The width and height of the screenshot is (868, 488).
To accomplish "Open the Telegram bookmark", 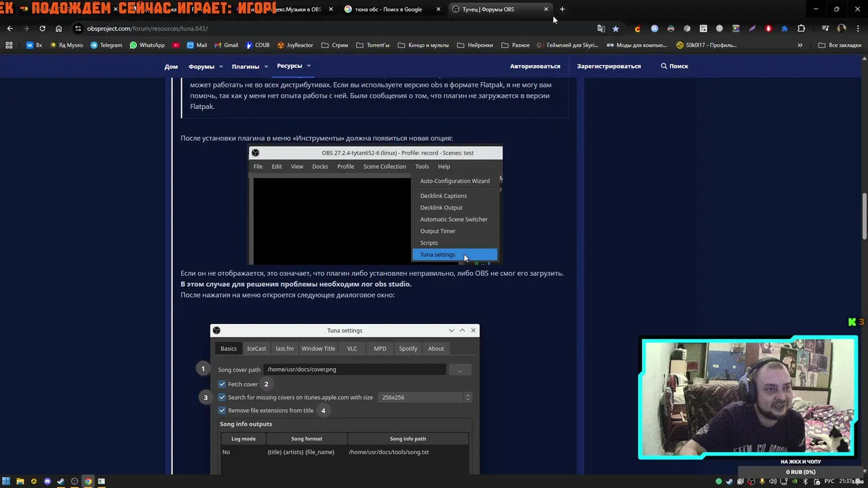I will [106, 45].
